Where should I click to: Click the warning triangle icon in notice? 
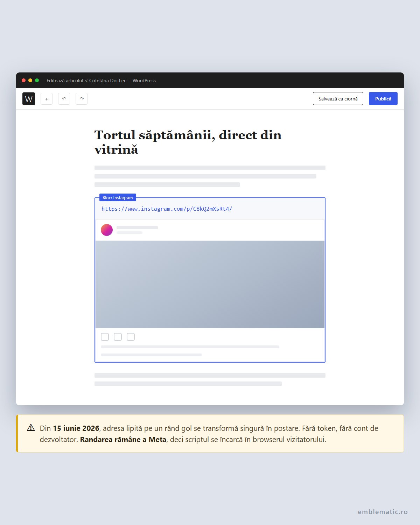31,428
